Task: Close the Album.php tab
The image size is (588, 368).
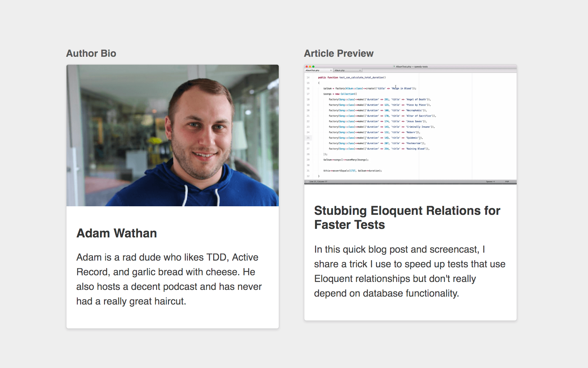Action: tap(360, 70)
